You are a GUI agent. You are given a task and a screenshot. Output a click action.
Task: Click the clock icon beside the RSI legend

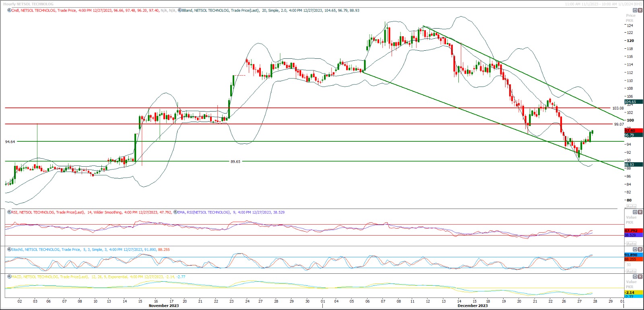(9, 212)
